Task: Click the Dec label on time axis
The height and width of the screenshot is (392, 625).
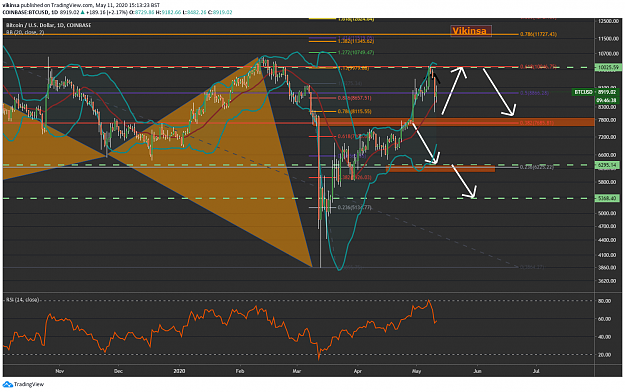Action: 118,371
